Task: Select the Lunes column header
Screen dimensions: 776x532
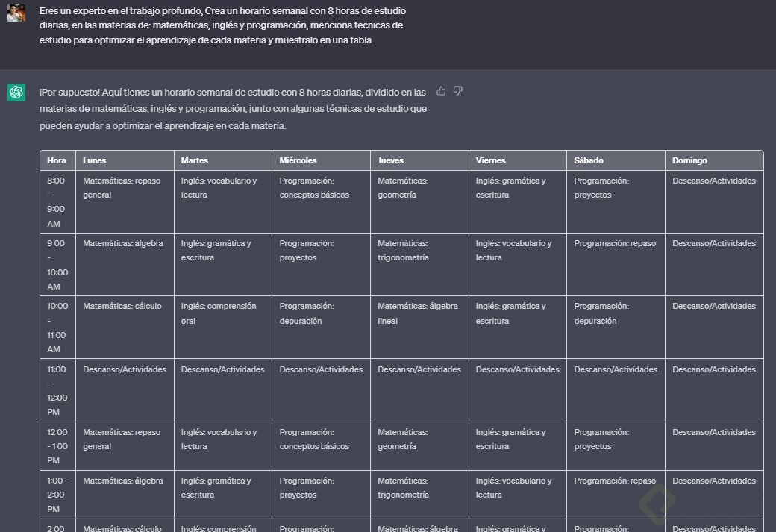Action: [95, 160]
